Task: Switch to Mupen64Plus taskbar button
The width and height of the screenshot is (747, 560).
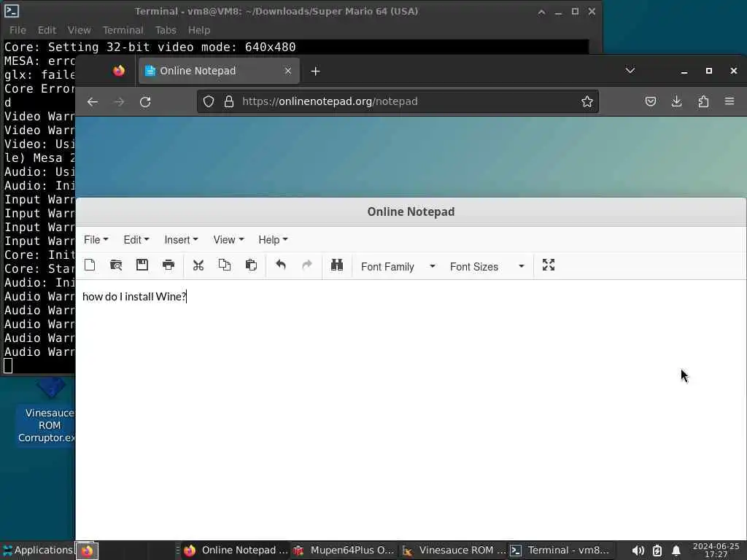Action: point(344,550)
